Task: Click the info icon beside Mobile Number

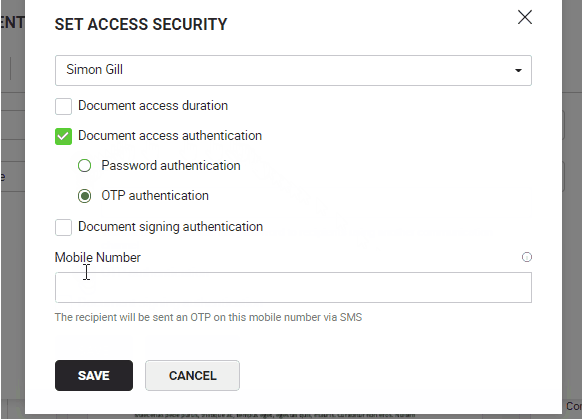Action: [x=527, y=257]
